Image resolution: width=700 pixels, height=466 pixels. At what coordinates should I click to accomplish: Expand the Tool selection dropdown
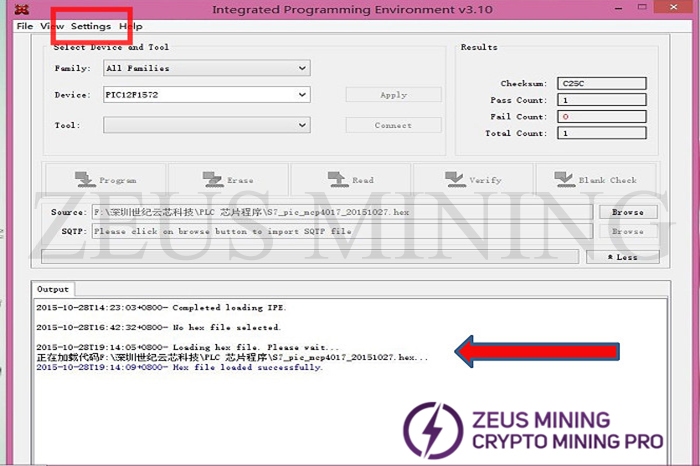[x=206, y=126]
